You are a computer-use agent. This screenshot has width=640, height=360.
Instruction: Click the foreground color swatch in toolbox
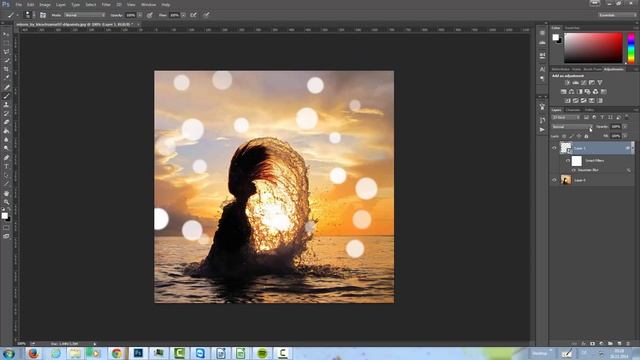[4, 216]
